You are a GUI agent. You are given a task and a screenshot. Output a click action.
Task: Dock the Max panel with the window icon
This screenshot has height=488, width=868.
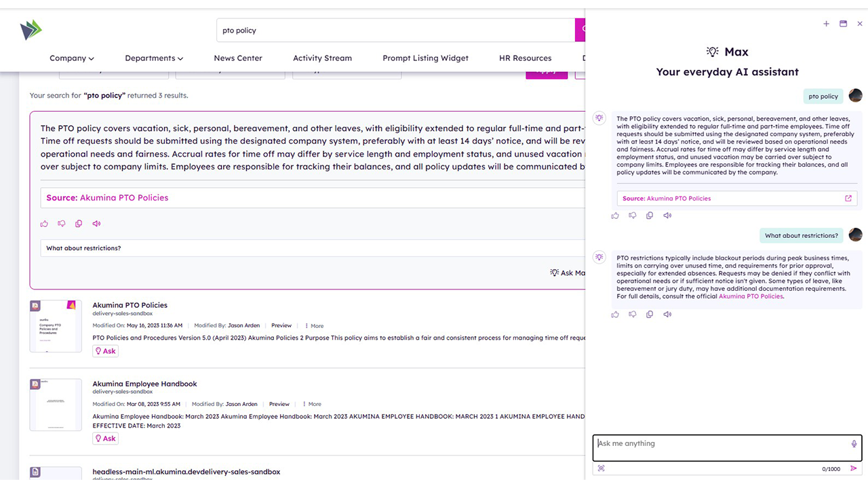click(843, 24)
